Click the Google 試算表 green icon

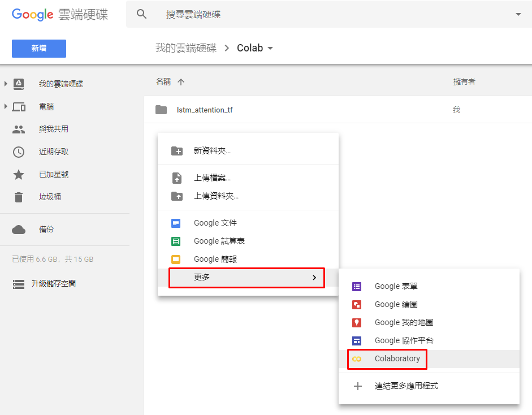pos(176,241)
